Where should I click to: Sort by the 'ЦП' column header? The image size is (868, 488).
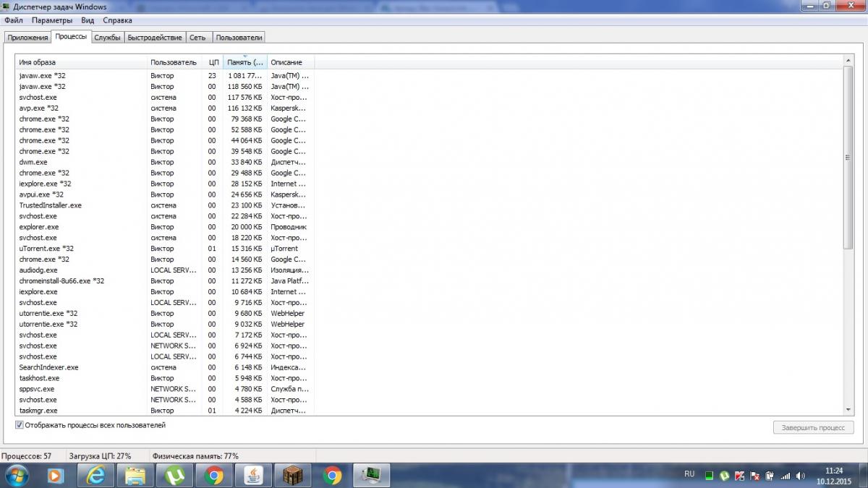[x=212, y=62]
